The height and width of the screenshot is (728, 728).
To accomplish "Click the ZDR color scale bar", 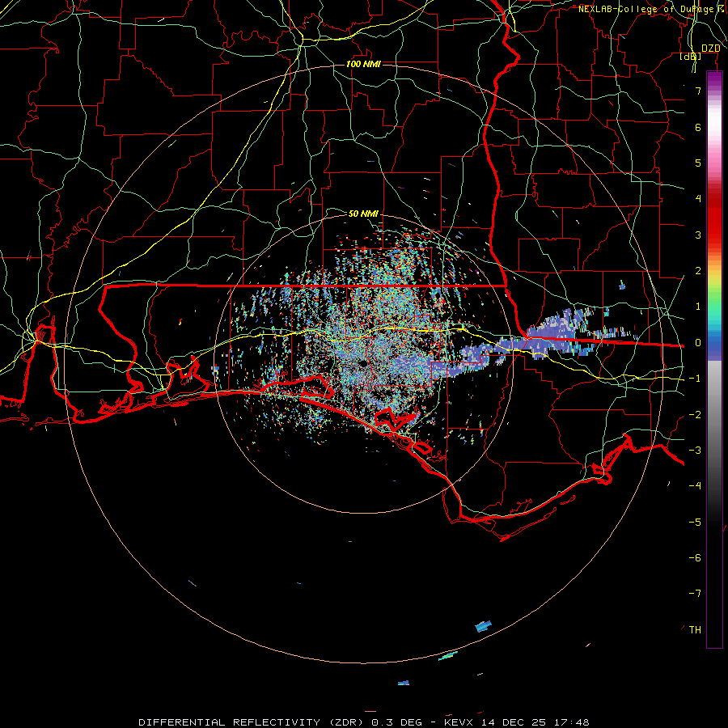I will click(714, 359).
